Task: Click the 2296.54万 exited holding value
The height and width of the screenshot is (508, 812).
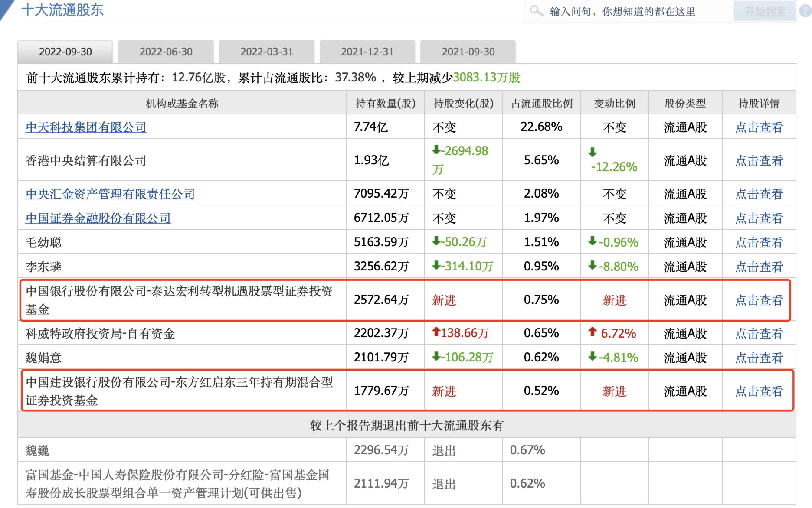Action: click(x=381, y=450)
